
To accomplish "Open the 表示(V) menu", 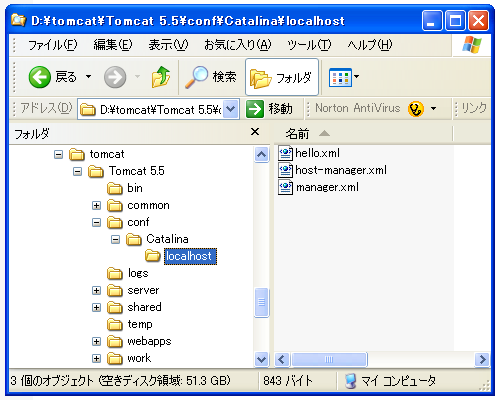I will tap(168, 45).
